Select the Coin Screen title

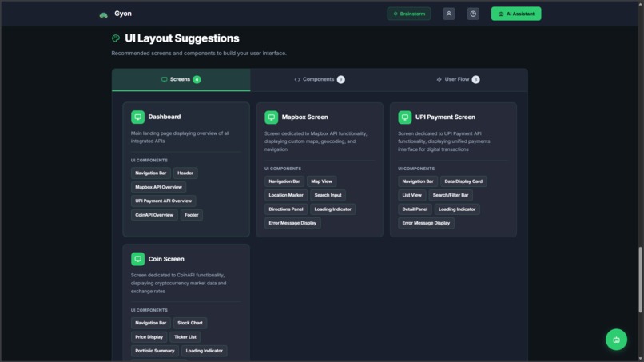coord(166,259)
